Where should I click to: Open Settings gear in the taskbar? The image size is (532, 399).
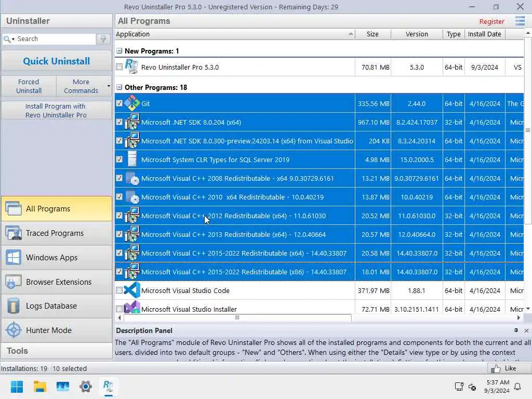point(86,387)
